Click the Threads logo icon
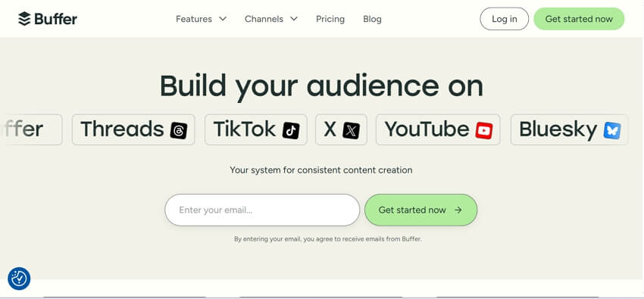Screen dimensions: 644x299 point(179,130)
